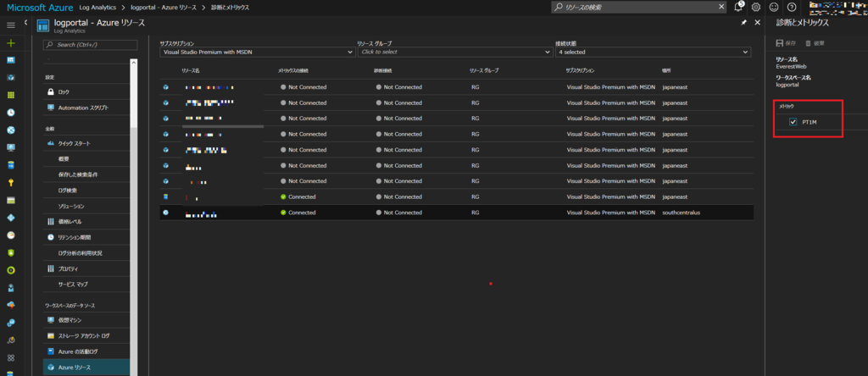Sort by リソース名 column header
The width and height of the screenshot is (868, 376).
point(191,71)
